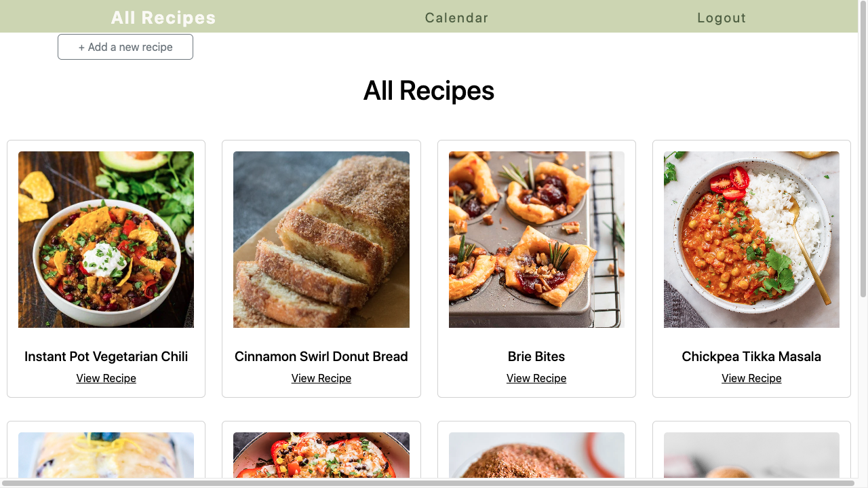The width and height of the screenshot is (868, 488).
Task: View the Brie Bites recipe
Action: point(536,378)
